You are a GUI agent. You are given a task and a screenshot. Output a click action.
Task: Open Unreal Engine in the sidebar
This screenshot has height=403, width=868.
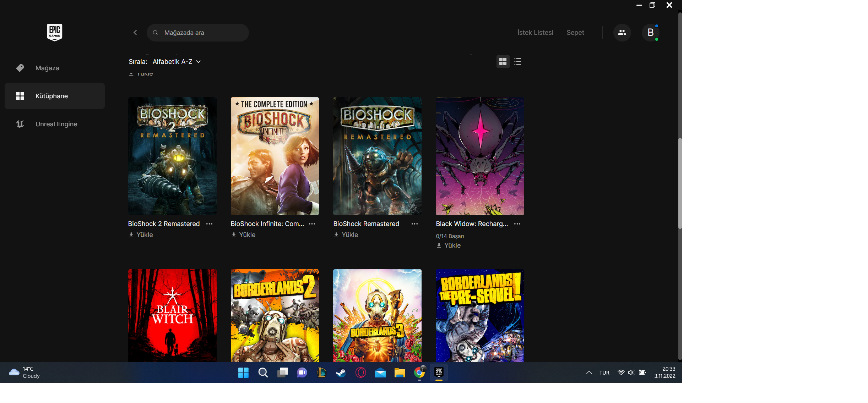click(x=55, y=124)
